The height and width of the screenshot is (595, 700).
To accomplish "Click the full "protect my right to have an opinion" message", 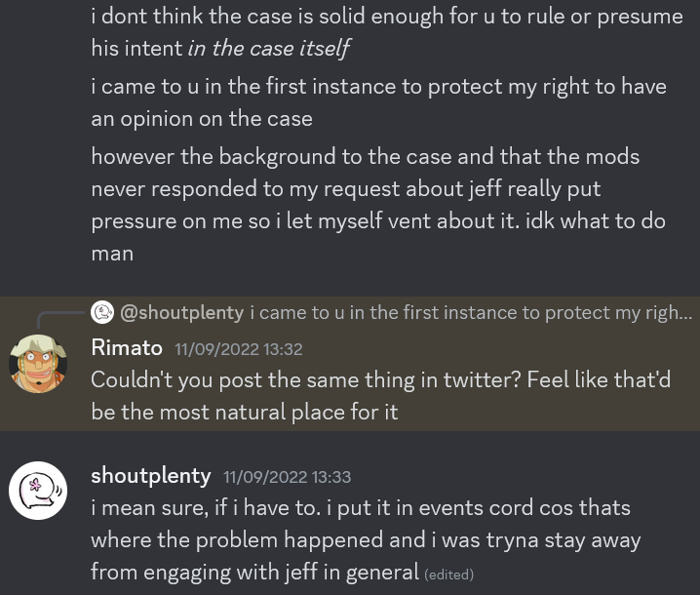I will point(378,101).
